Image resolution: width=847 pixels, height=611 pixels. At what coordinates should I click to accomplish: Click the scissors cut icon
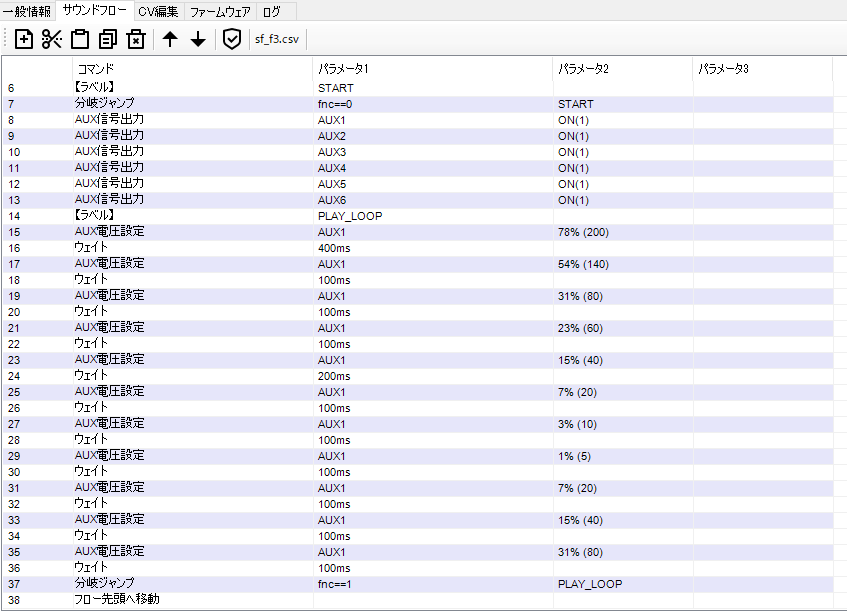52,39
